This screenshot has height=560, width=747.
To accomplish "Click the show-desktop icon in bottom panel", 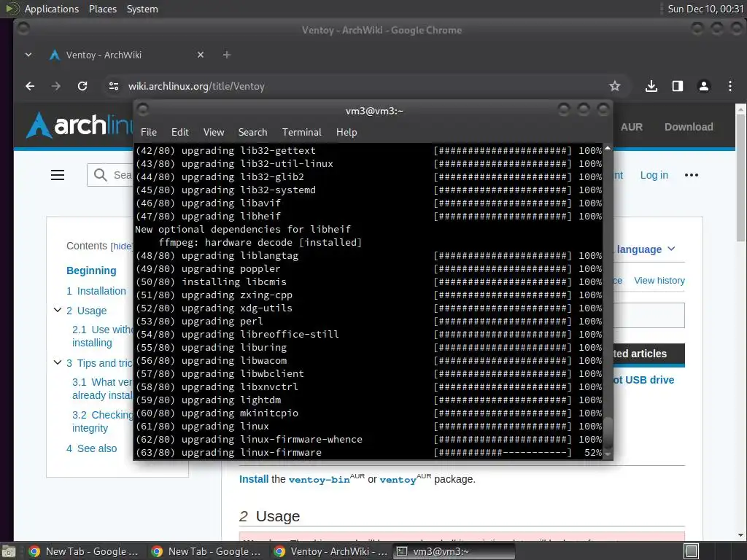I will point(7,551).
